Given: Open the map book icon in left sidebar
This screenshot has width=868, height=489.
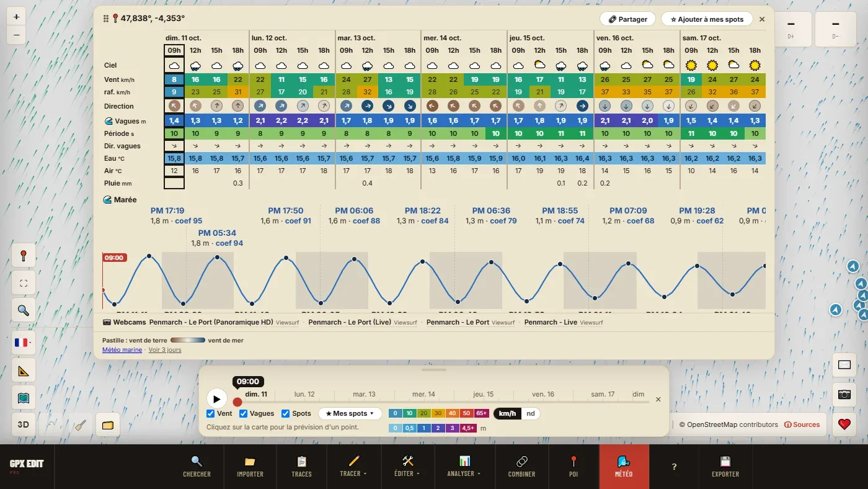Looking at the screenshot, I should point(24,398).
